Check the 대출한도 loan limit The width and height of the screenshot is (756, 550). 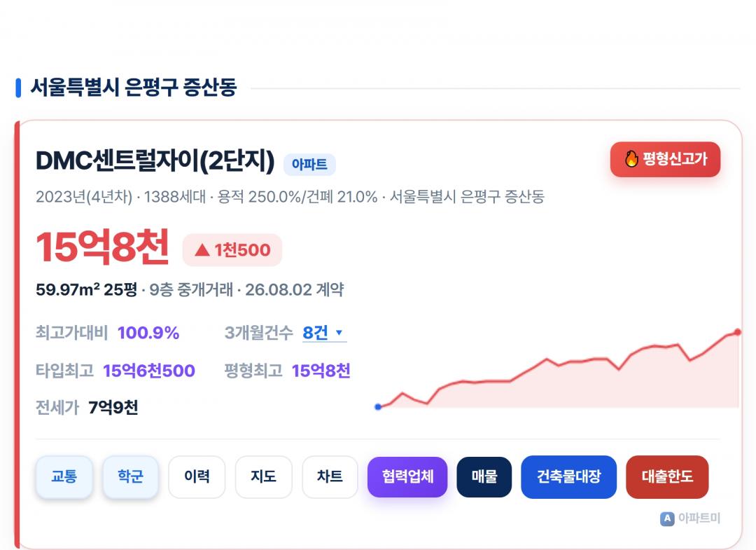[667, 476]
